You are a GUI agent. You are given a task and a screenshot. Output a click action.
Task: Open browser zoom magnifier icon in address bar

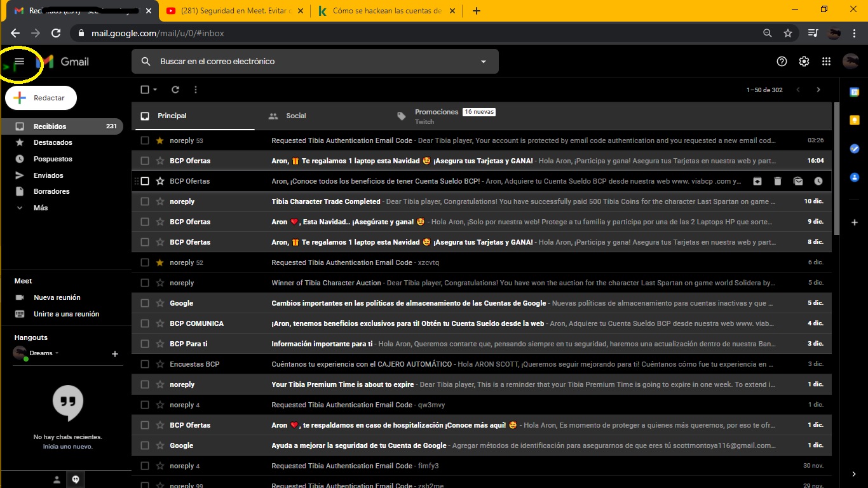click(767, 33)
